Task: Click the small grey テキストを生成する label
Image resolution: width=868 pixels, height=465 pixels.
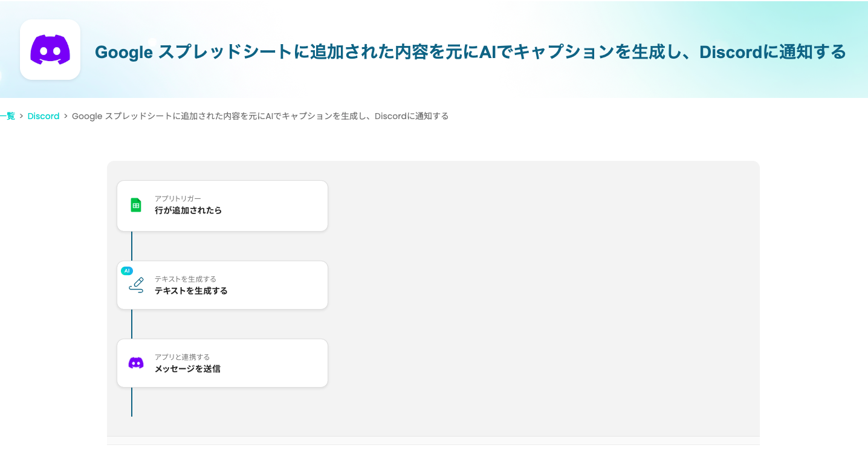Action: coord(185,279)
